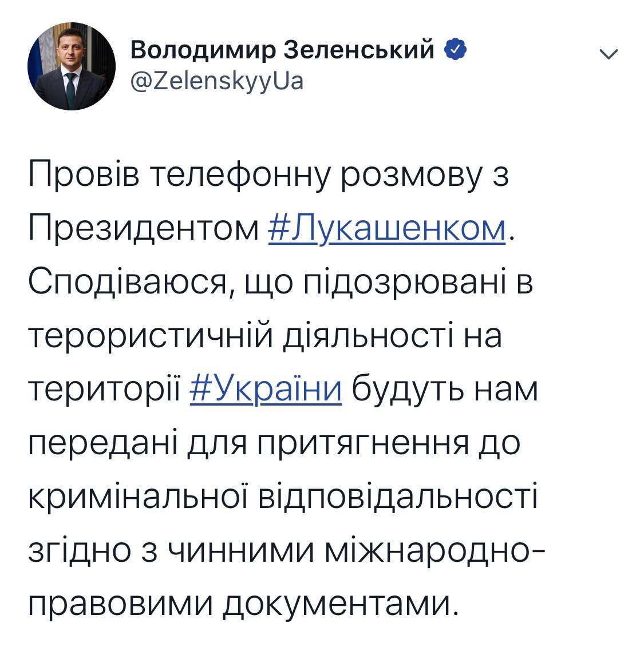
Task: Open Zelenskyy's profile picture
Action: (72, 66)
